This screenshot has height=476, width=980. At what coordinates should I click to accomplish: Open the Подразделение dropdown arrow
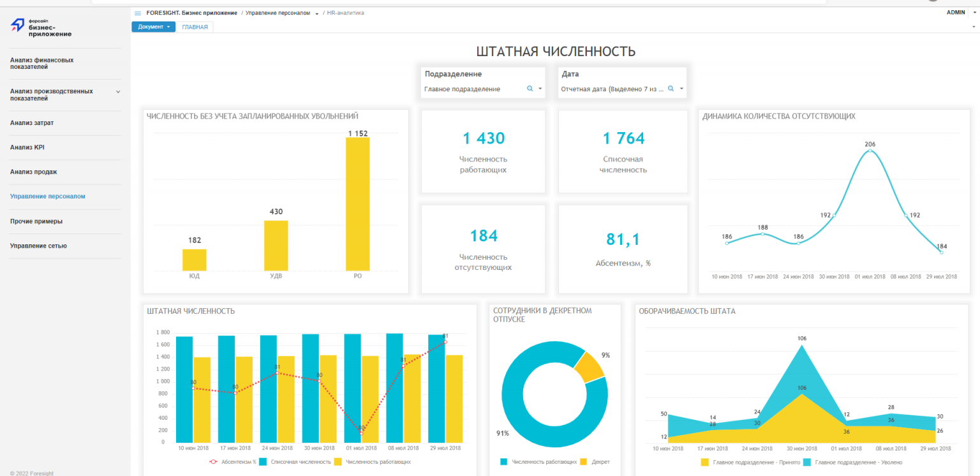(x=540, y=89)
